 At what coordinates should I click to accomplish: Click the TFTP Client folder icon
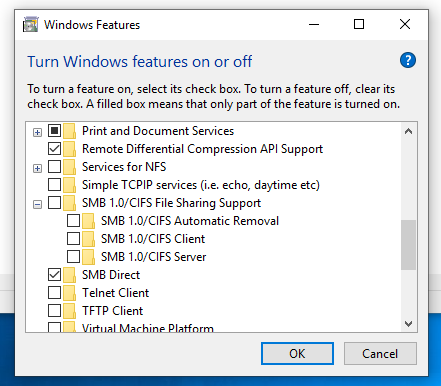(70, 311)
